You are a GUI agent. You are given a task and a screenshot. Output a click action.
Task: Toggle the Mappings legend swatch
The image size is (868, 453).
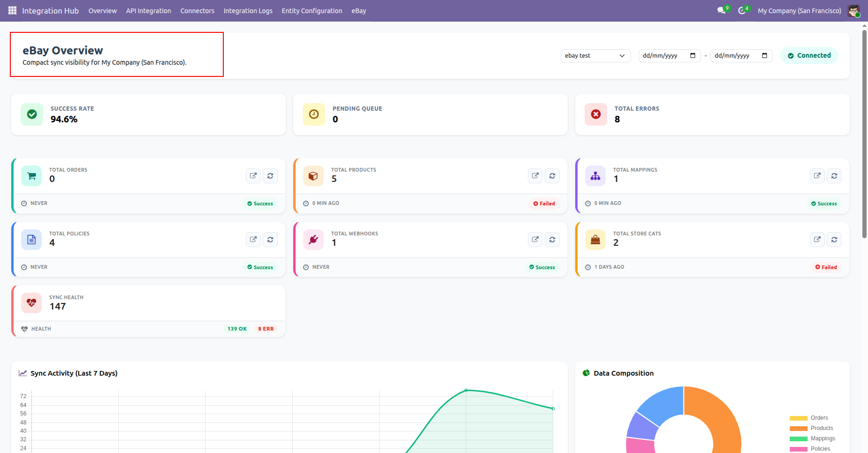coord(799,438)
